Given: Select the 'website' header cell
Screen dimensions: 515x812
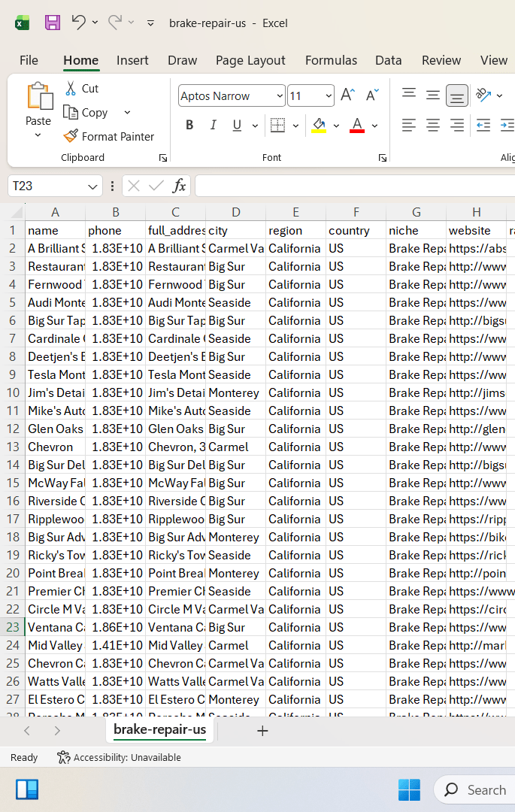Looking at the screenshot, I should (x=476, y=231).
